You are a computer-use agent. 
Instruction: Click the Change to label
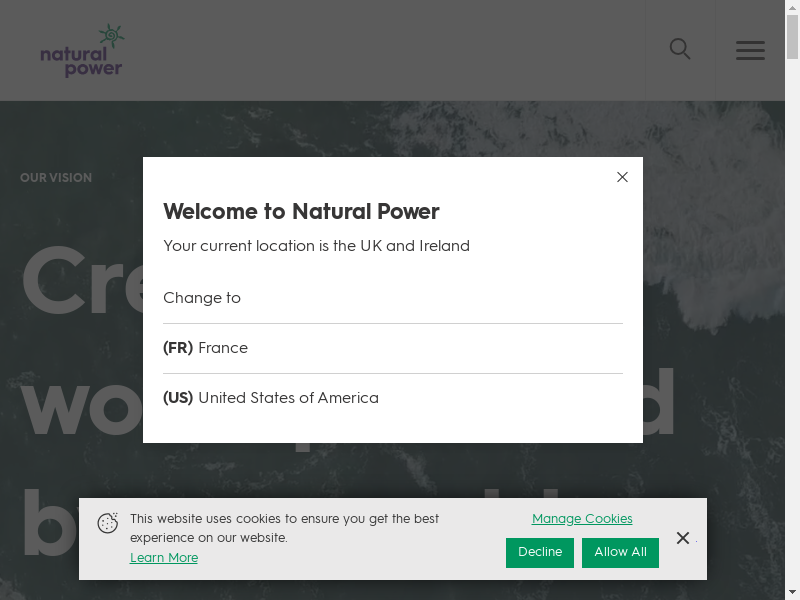[x=202, y=298]
